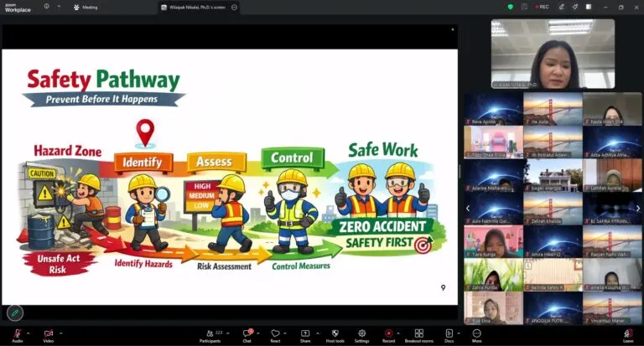
Task: Toggle the Record button
Action: [x=388, y=335]
